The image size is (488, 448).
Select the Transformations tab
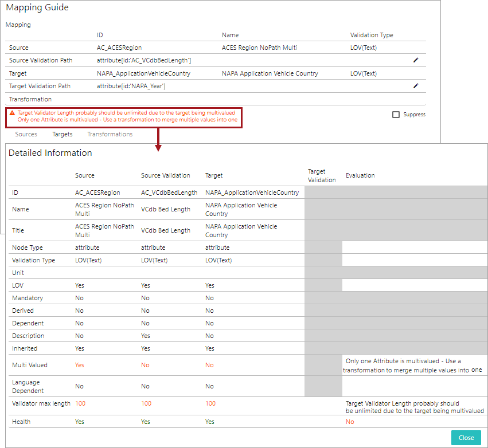coord(110,134)
